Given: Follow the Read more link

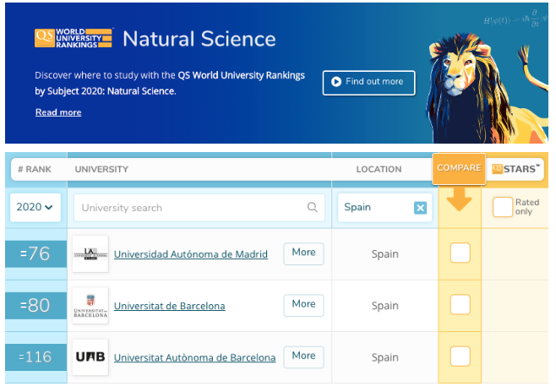Looking at the screenshot, I should coord(58,112).
